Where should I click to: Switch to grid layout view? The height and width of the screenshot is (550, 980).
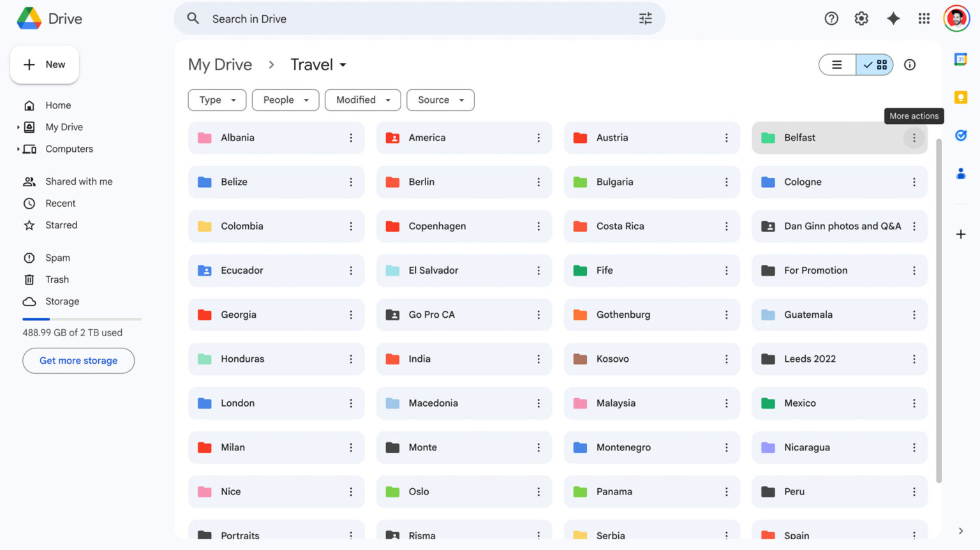pyautogui.click(x=875, y=64)
